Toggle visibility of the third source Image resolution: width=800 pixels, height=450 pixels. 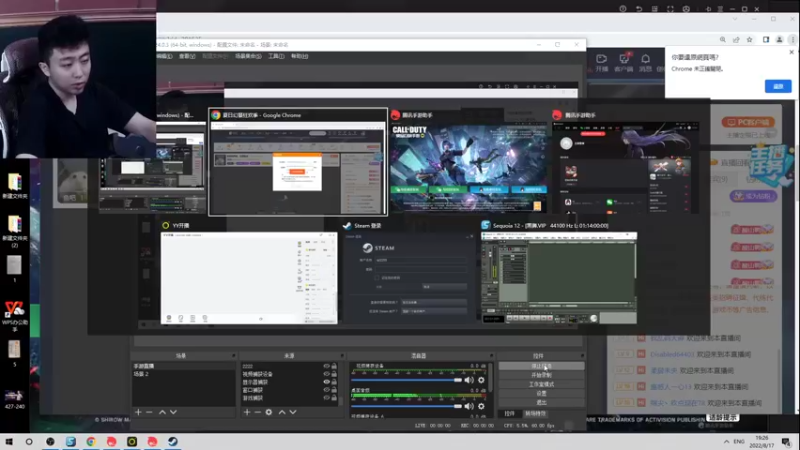(x=327, y=382)
